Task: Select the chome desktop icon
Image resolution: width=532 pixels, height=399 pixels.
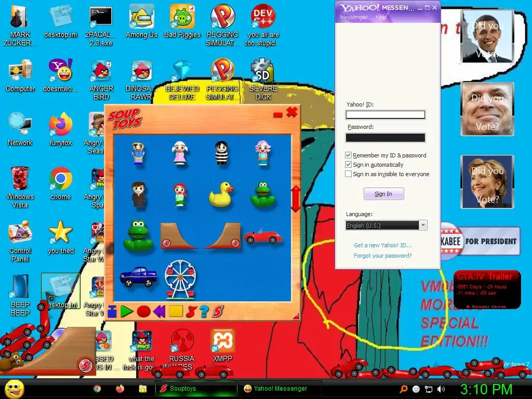Action: tap(60, 183)
